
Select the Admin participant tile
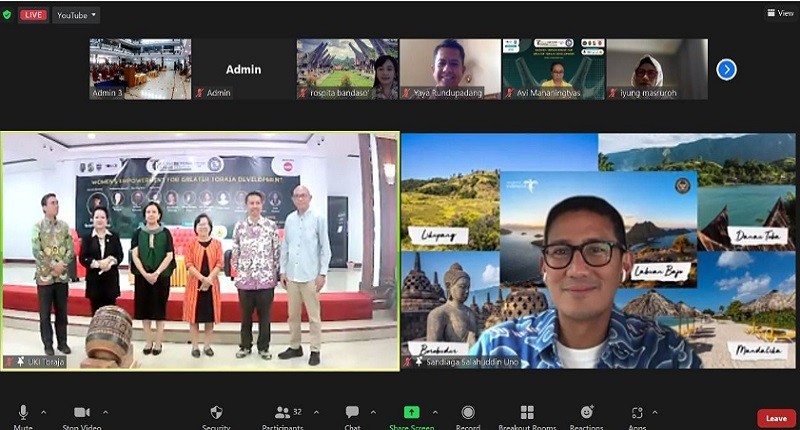tap(243, 69)
